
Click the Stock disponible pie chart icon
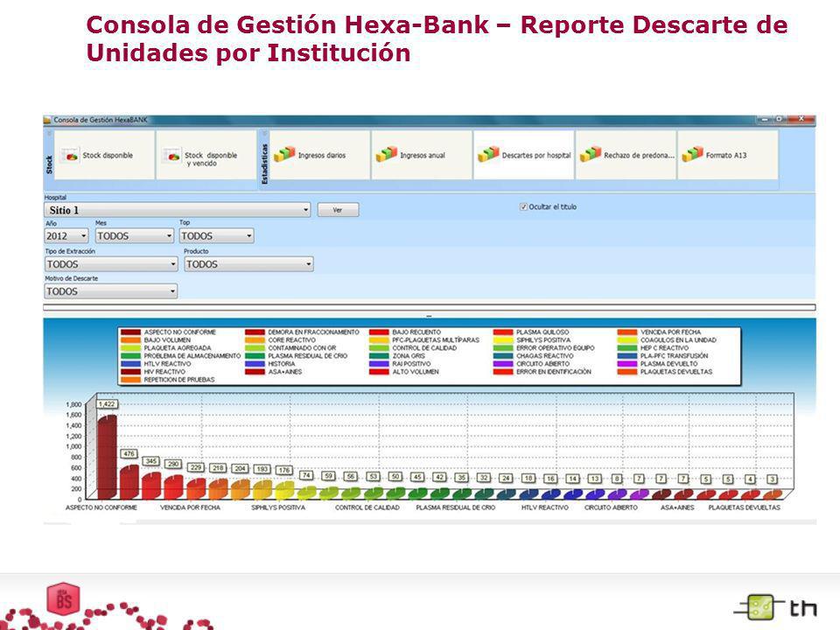70,156
